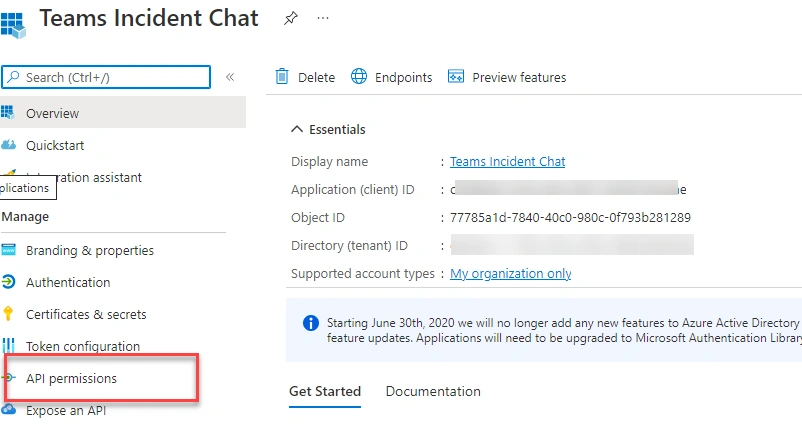
Task: Select the Overview menu item
Action: click(x=123, y=113)
